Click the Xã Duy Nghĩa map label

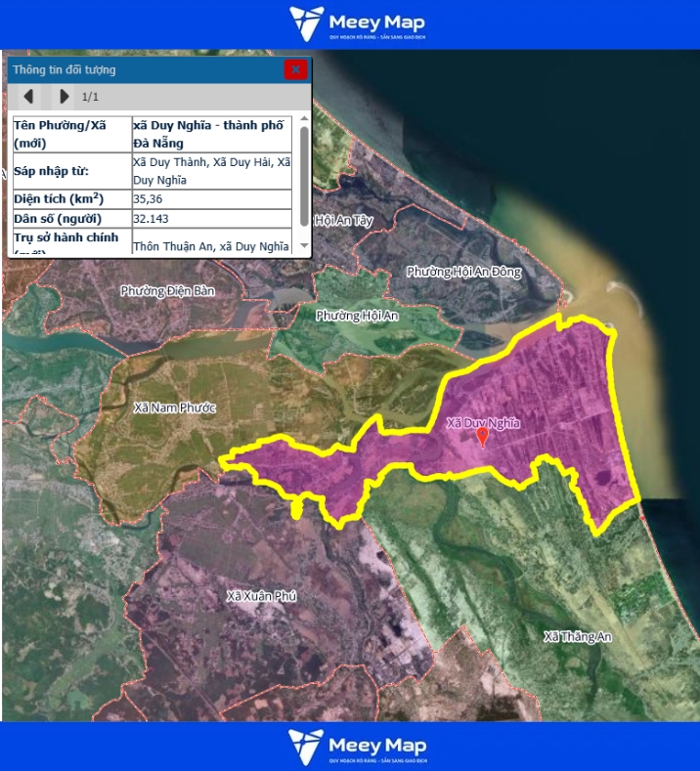(x=483, y=423)
